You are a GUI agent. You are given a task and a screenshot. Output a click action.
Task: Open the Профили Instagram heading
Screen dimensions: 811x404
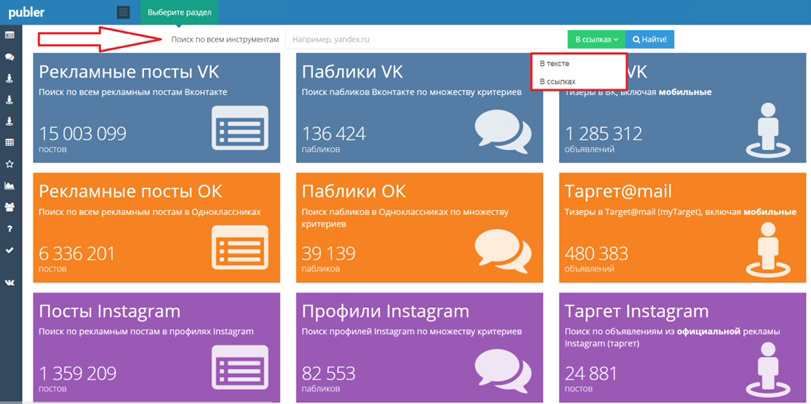point(385,312)
